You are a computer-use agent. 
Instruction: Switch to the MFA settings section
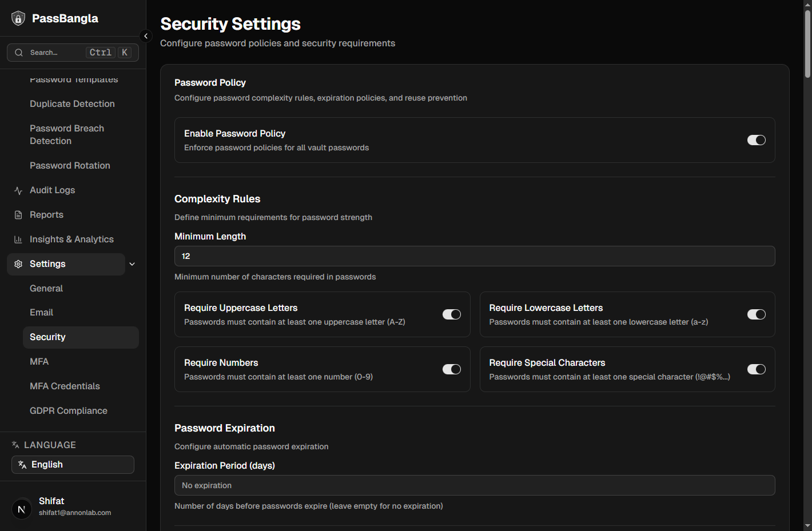point(39,361)
